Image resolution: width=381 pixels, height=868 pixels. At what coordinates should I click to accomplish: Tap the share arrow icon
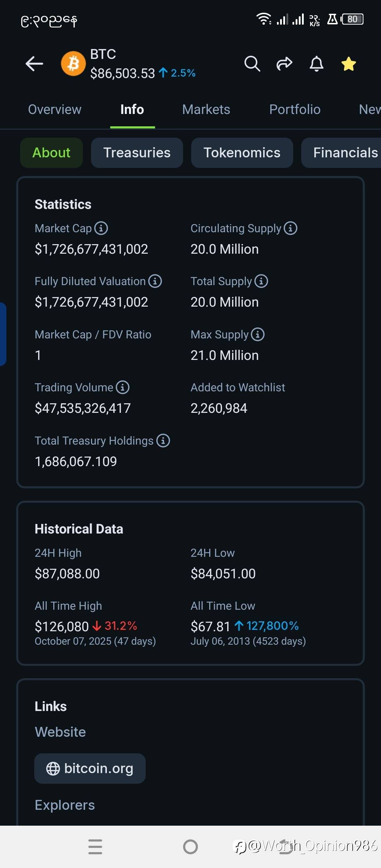[284, 64]
